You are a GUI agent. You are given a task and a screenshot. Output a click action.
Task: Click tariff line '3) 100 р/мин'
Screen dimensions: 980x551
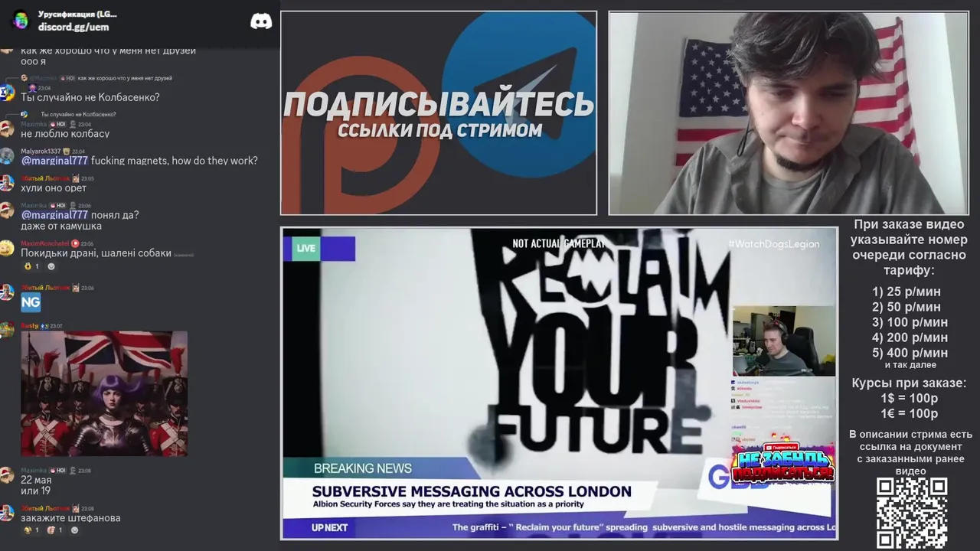click(x=910, y=322)
